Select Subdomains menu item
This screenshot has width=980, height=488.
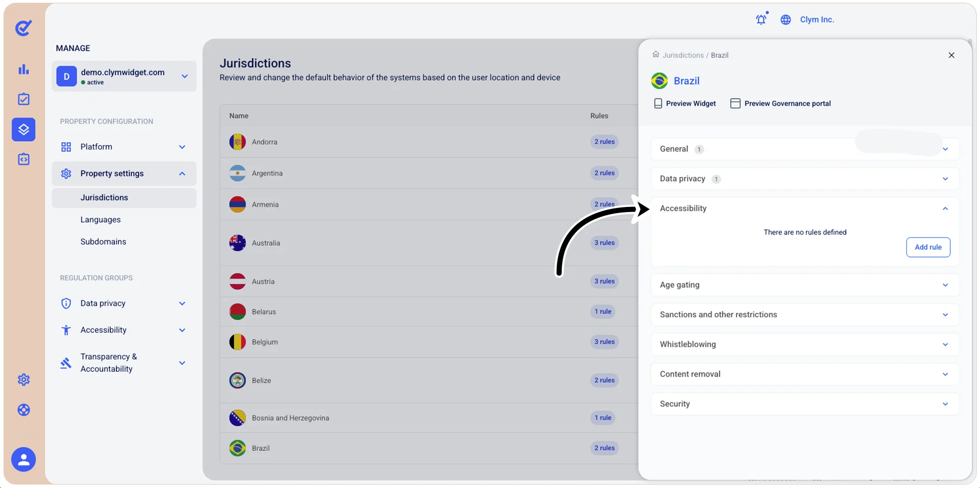[103, 242]
